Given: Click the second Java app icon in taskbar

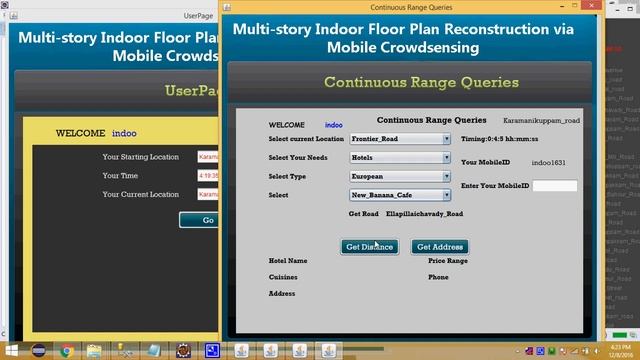Looking at the screenshot, I should click(x=270, y=351).
